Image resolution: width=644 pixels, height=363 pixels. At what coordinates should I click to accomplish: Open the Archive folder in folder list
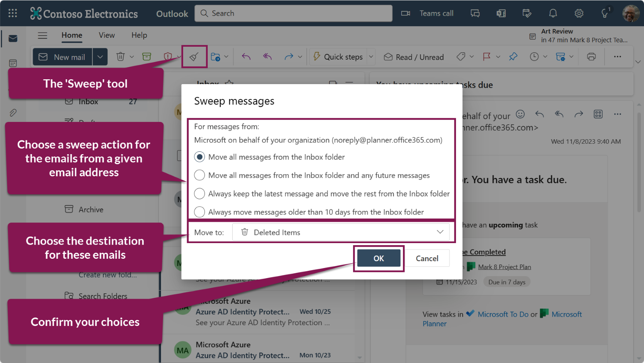tap(84, 210)
